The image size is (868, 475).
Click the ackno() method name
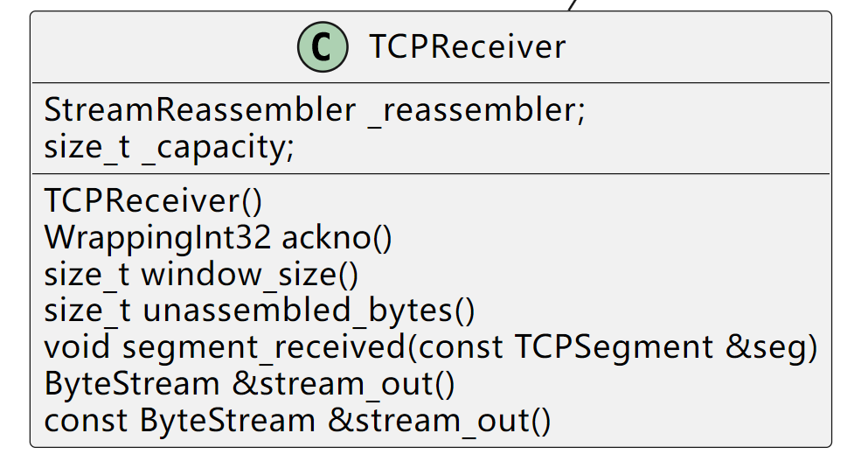point(337,237)
